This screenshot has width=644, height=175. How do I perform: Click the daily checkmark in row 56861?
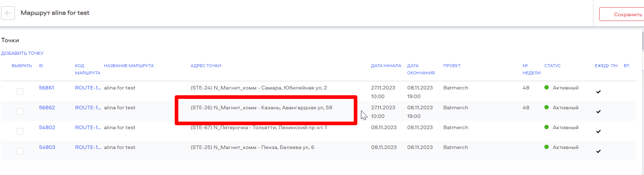click(x=599, y=92)
